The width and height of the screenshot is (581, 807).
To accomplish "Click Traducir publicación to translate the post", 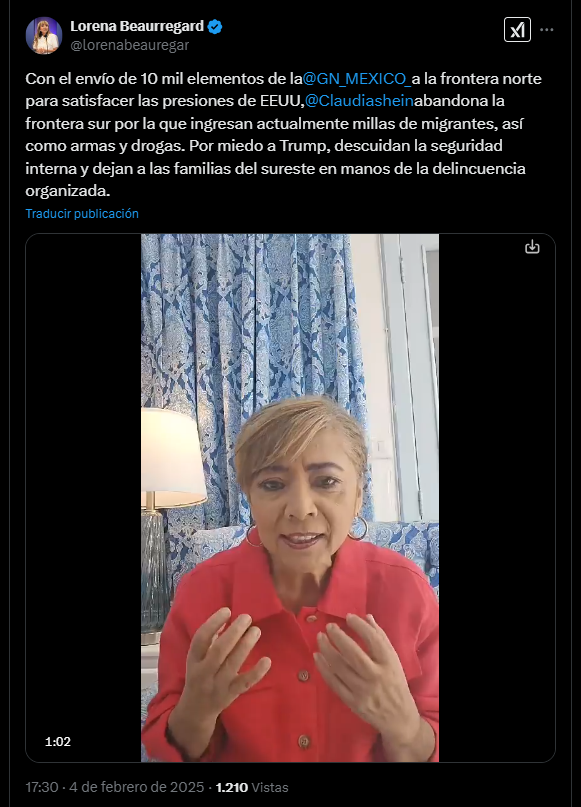I will pyautogui.click(x=82, y=214).
